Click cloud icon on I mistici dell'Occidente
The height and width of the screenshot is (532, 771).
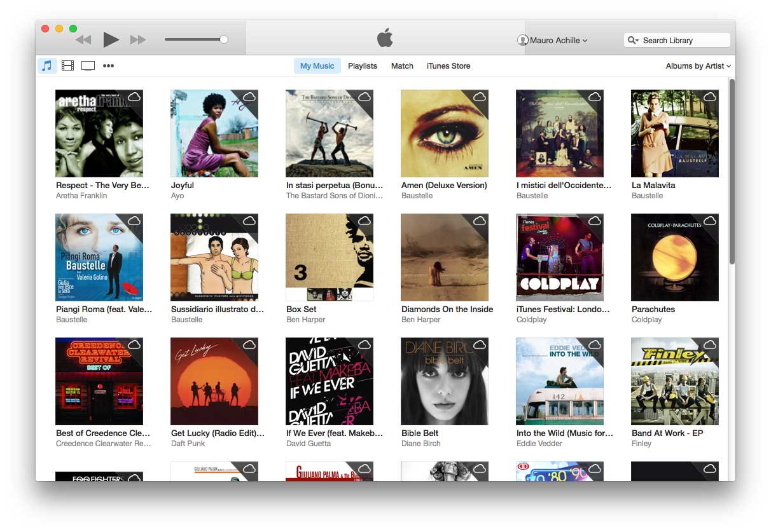point(595,97)
